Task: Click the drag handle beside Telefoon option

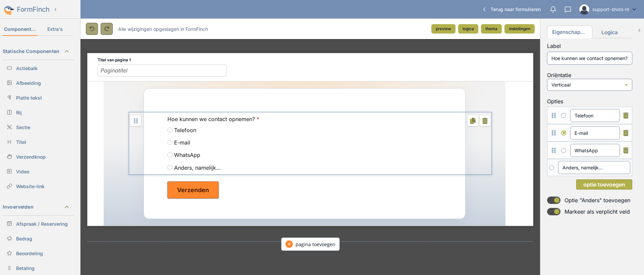Action: click(x=554, y=116)
